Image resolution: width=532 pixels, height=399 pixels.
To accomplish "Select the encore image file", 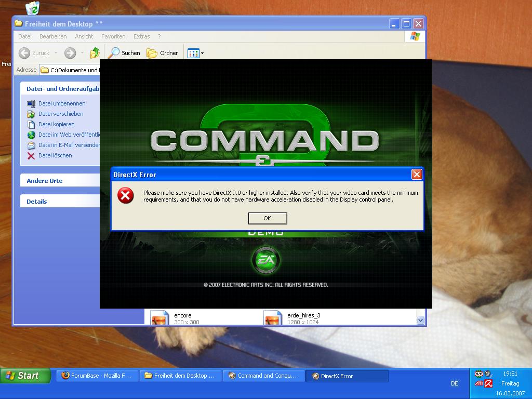I will click(x=175, y=318).
